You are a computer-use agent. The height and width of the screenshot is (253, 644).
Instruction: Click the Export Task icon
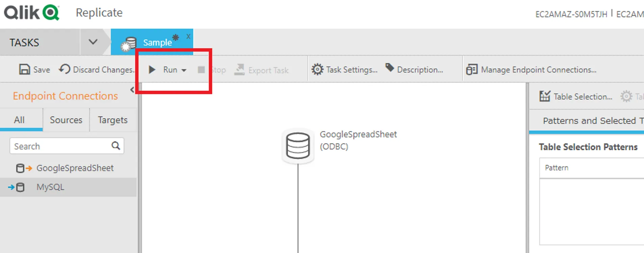(240, 70)
